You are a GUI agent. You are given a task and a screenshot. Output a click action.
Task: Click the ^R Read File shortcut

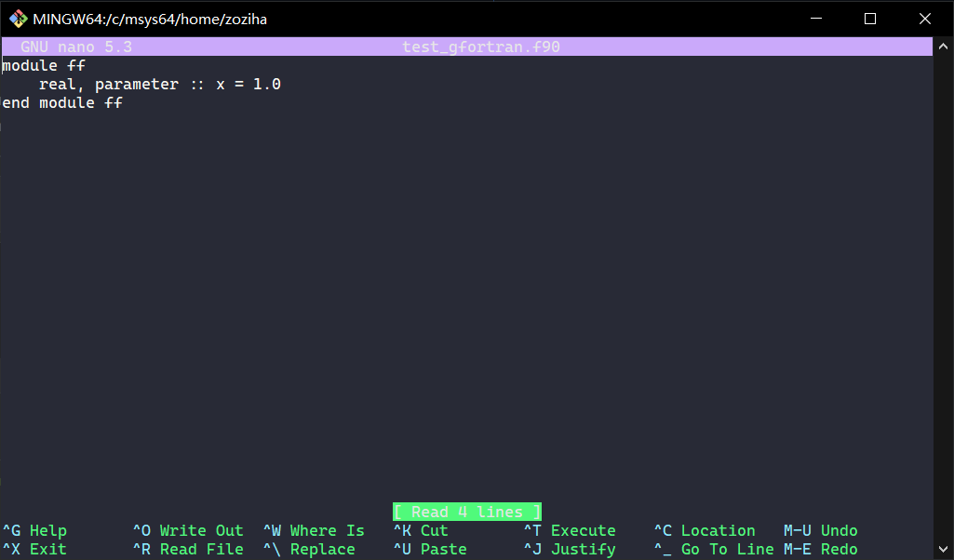click(x=188, y=549)
